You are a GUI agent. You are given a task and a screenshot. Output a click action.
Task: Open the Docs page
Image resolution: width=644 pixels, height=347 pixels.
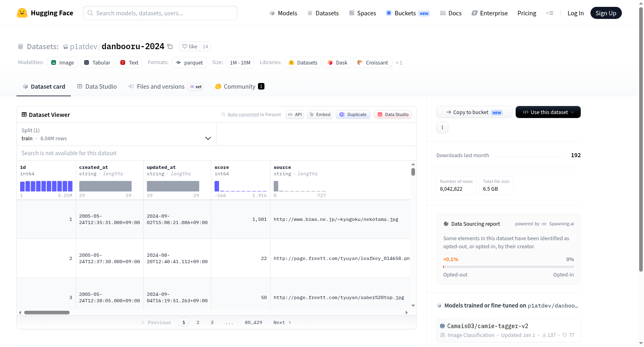click(451, 13)
